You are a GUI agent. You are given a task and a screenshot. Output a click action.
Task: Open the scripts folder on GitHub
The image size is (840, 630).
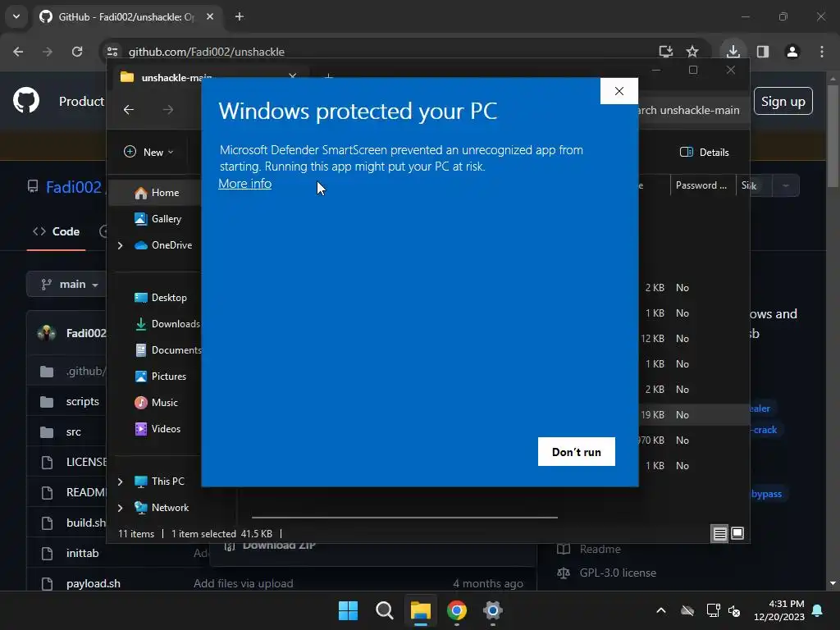[83, 401]
